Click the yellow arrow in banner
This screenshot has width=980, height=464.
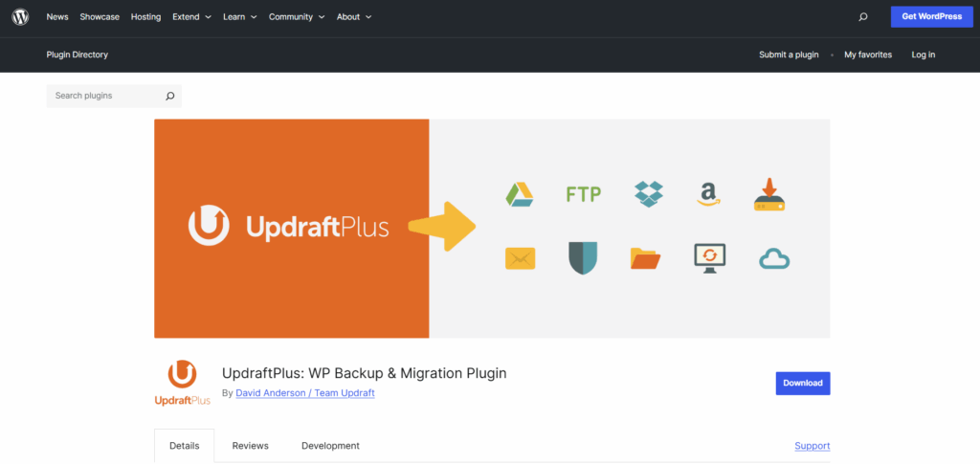(x=442, y=227)
